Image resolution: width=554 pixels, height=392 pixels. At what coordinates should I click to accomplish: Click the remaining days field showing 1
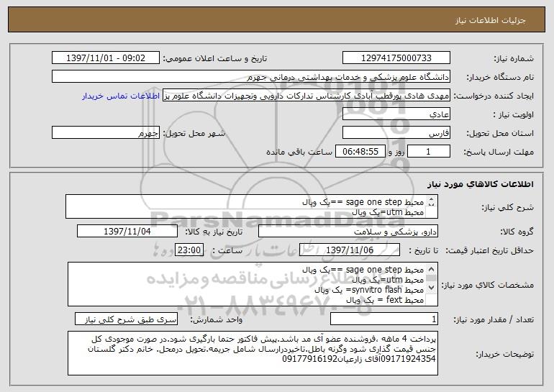point(428,152)
